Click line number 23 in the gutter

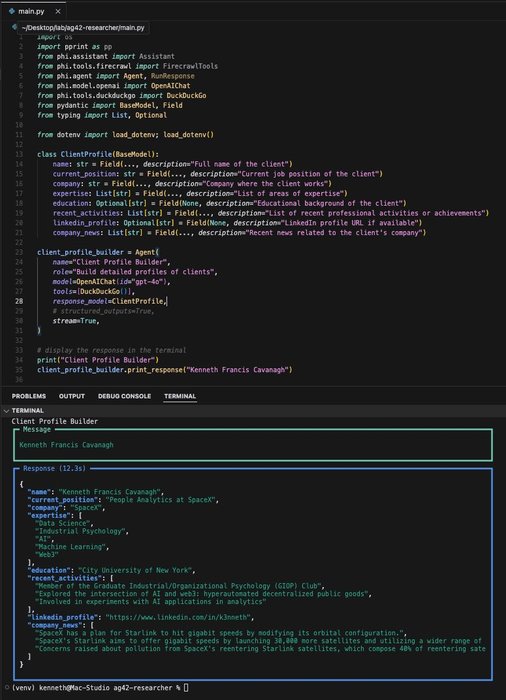[x=19, y=252]
